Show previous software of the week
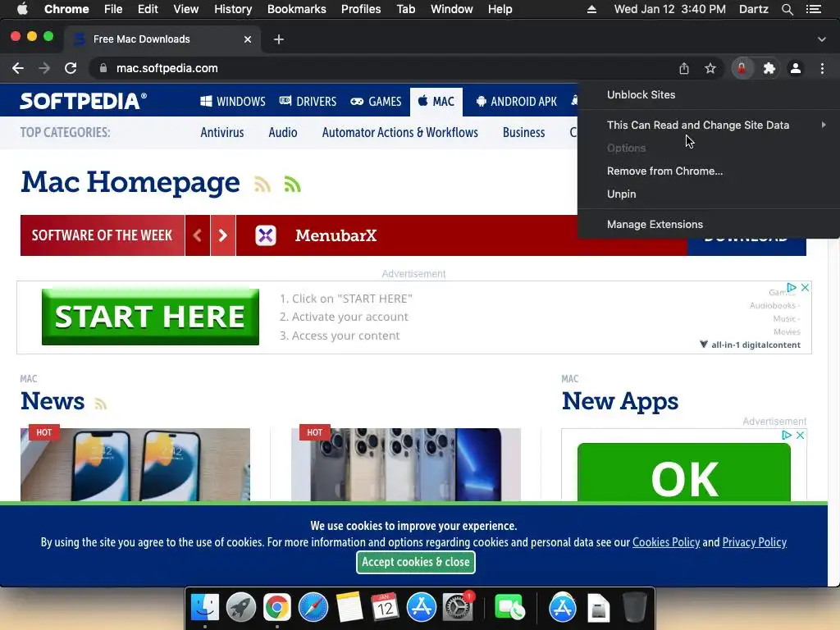This screenshot has height=630, width=840. pos(197,235)
